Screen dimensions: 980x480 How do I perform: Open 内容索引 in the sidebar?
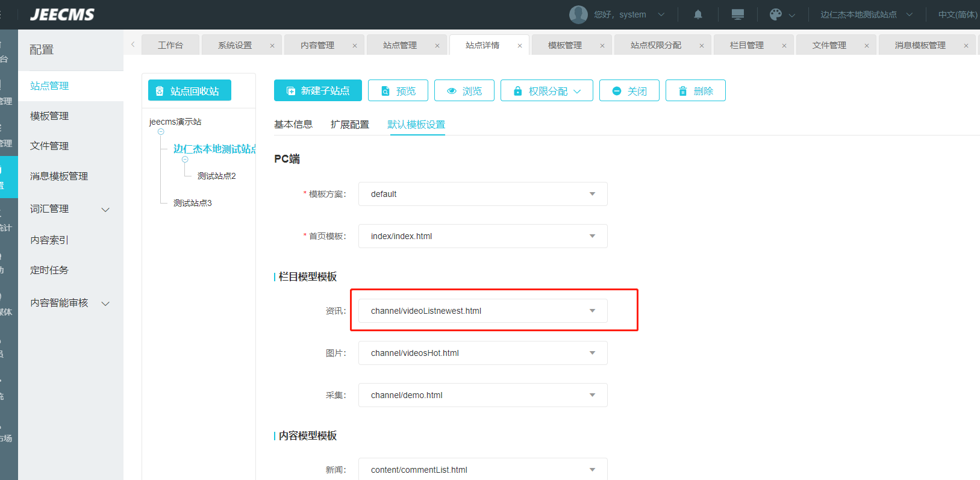[70, 240]
